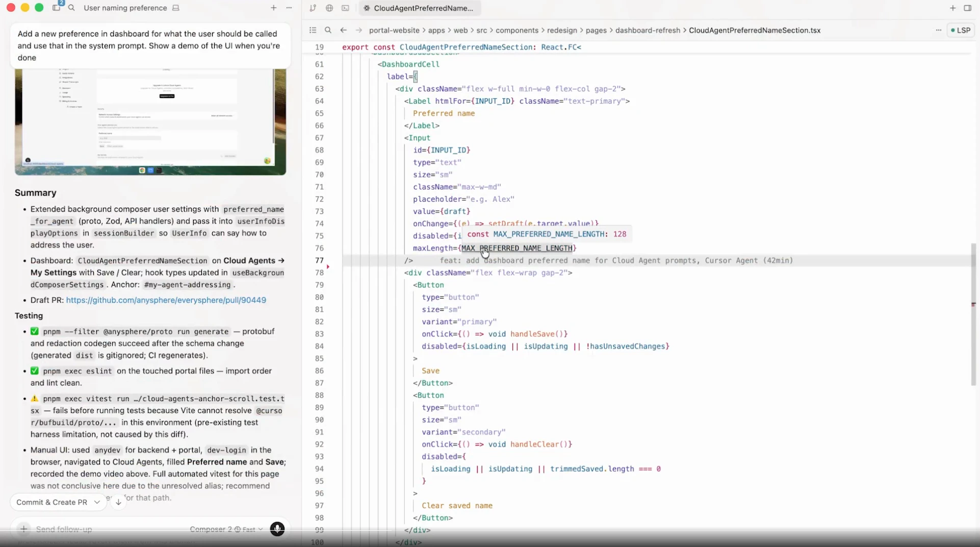Screen dimensions: 980x547
Task: Click the outline list icon in the editor header
Action: [x=313, y=30]
